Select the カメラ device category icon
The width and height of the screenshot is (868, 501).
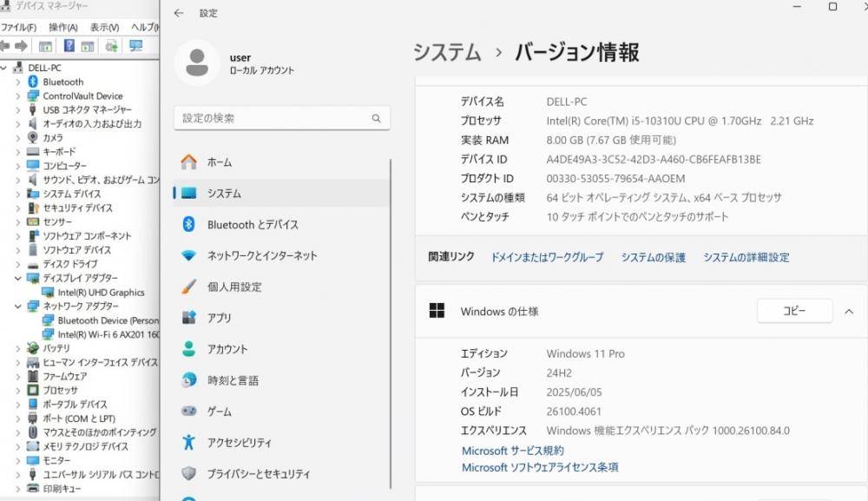(x=33, y=137)
